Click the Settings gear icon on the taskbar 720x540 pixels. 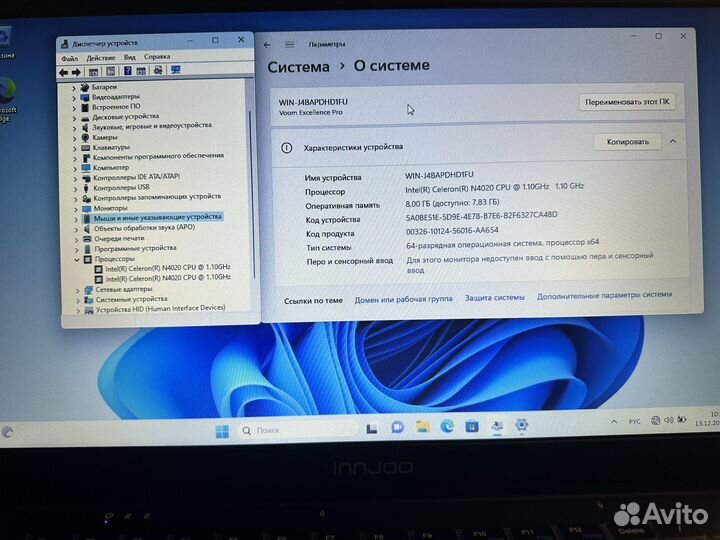click(x=521, y=426)
